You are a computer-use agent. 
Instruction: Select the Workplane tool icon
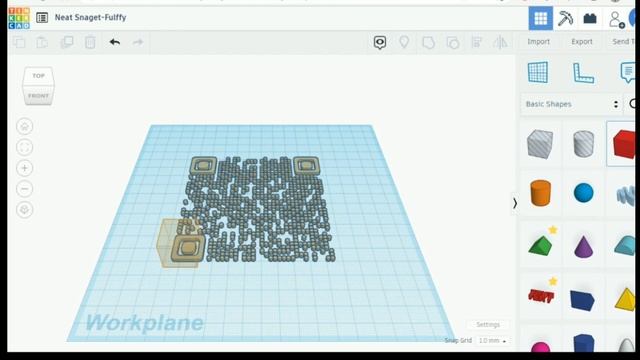[538, 73]
